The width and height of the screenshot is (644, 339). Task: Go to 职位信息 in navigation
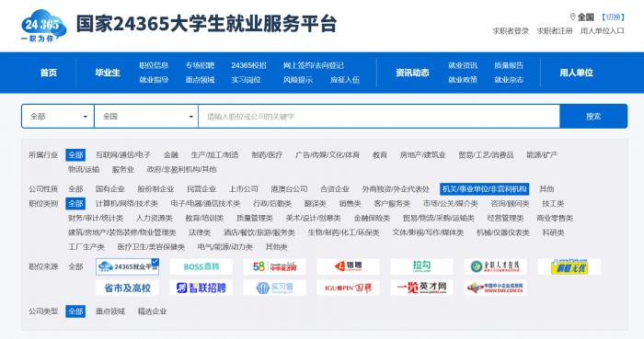click(x=154, y=65)
